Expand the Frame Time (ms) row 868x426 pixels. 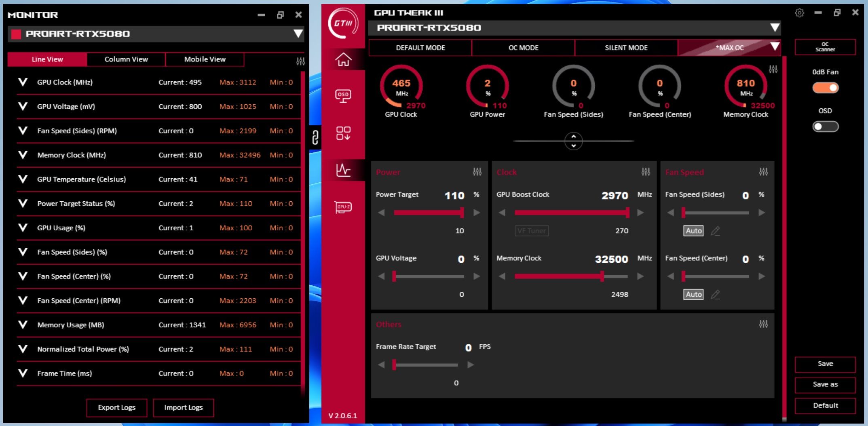23,373
